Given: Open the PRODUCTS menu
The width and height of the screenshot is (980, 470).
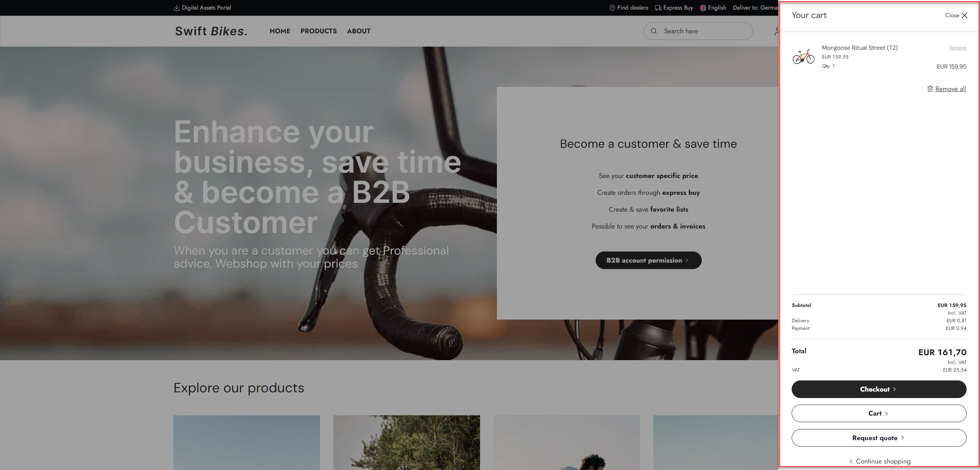Looking at the screenshot, I should coord(318,31).
